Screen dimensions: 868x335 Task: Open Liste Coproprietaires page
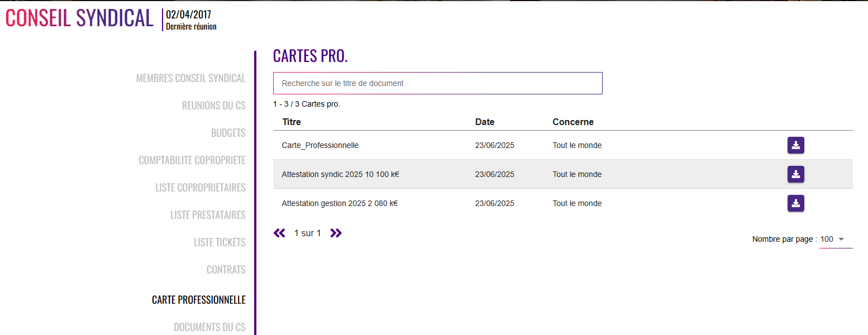(200, 188)
